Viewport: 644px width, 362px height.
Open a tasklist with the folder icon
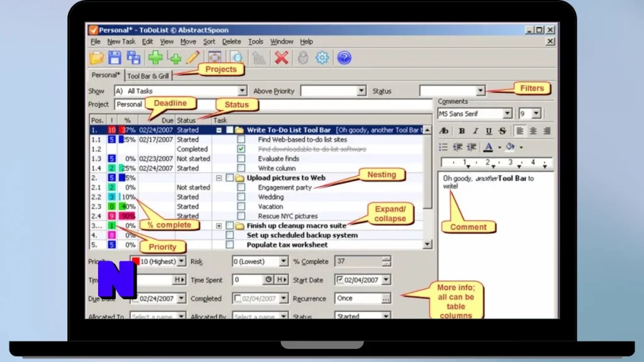97,58
